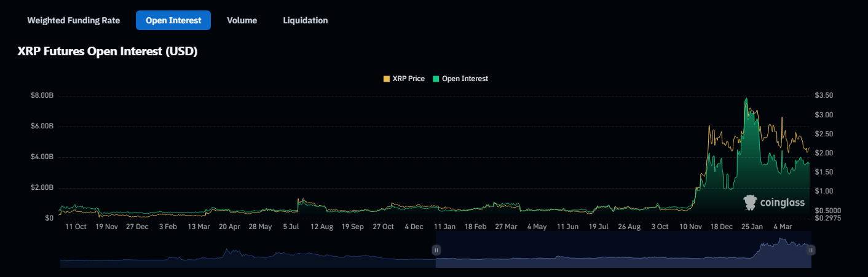Image resolution: width=868 pixels, height=277 pixels.
Task: Click the 26 Aug date label
Action: pos(629,227)
